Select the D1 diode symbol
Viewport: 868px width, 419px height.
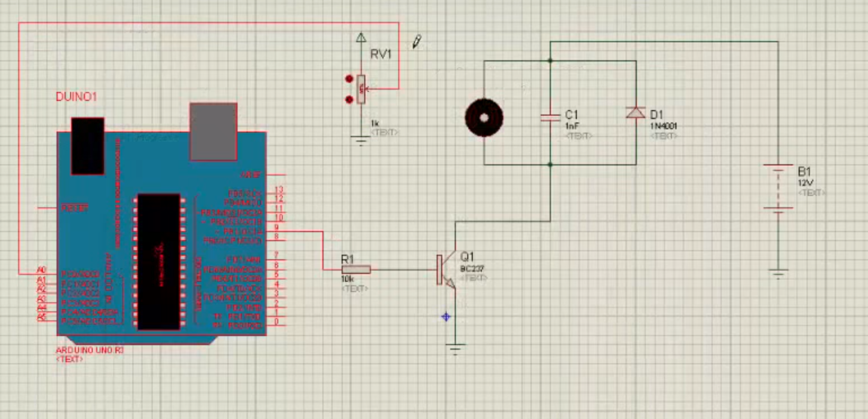(636, 113)
